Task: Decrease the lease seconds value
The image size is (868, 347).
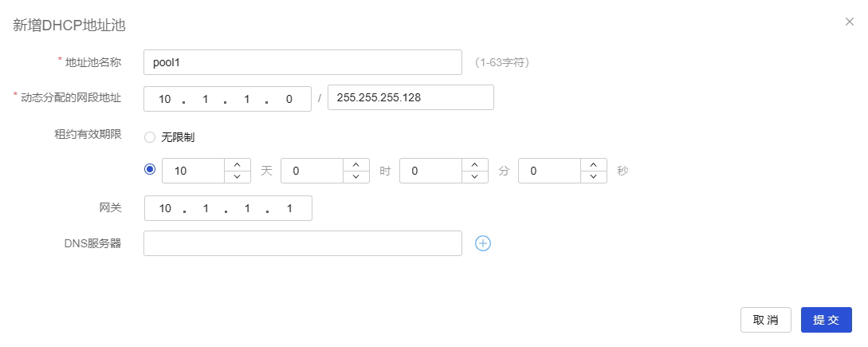Action: point(594,176)
